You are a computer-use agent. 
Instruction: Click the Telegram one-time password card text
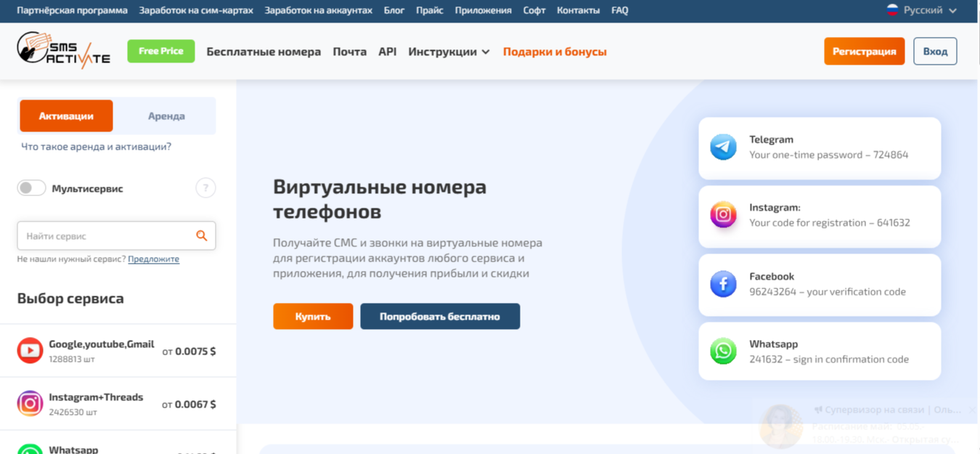[x=828, y=155]
